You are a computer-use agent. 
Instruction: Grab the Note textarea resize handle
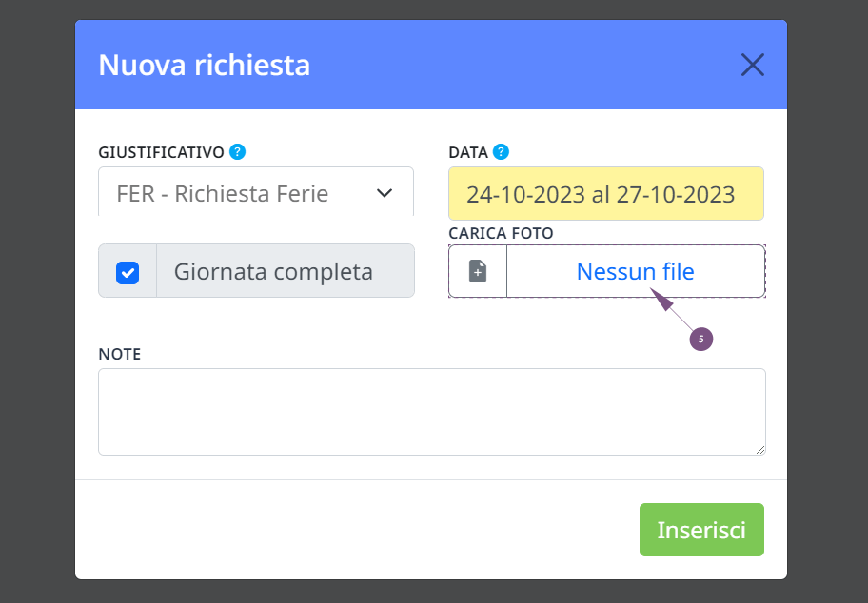(x=760, y=450)
